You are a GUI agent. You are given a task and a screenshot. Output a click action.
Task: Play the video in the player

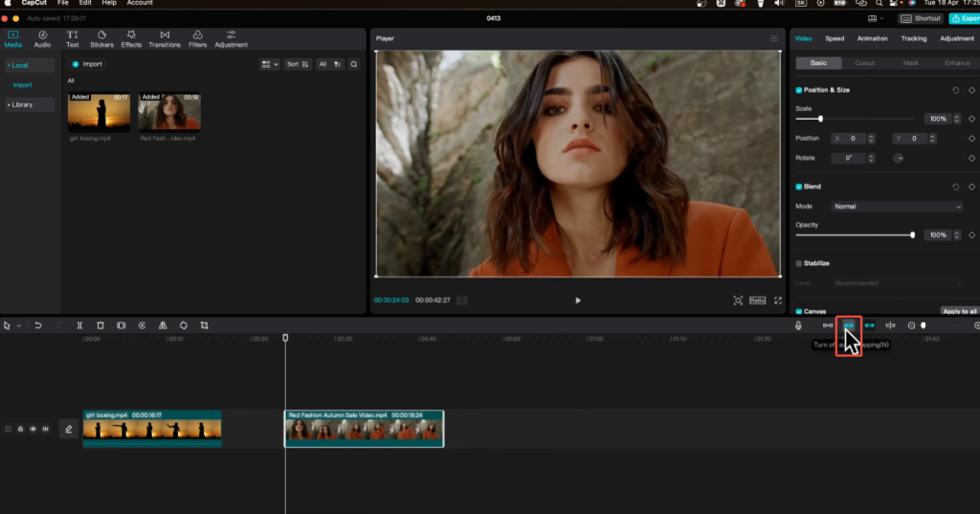tap(578, 301)
